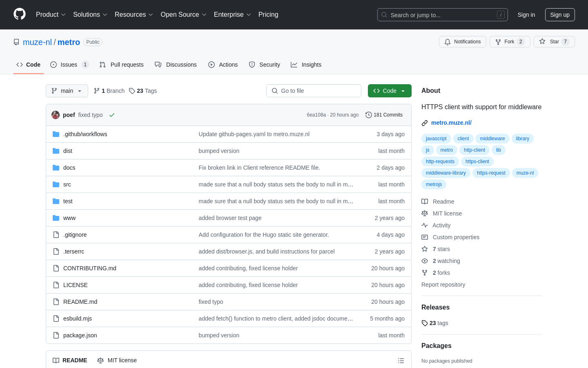The height and width of the screenshot is (368, 588).
Task: Click the Sign in link
Action: [x=526, y=15]
